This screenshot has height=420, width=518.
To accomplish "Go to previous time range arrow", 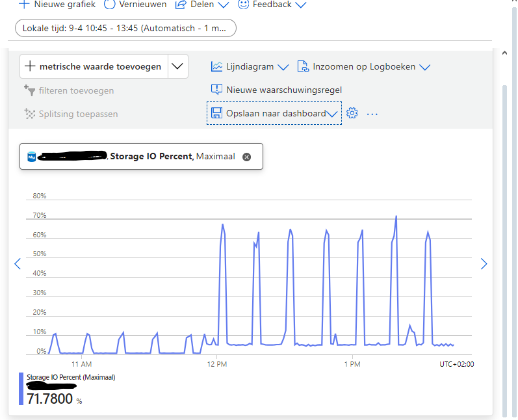I will click(18, 264).
